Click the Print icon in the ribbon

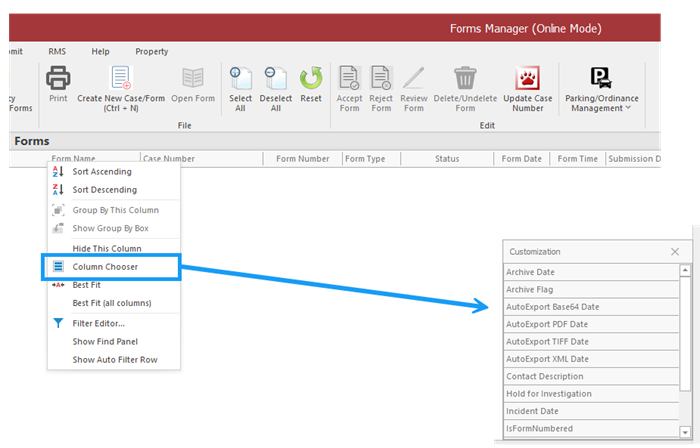(58, 79)
